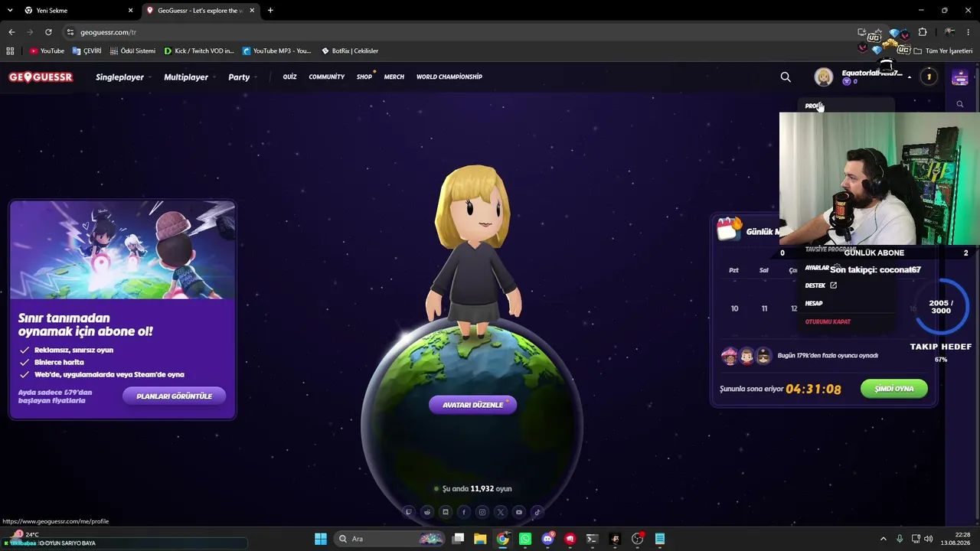Image resolution: width=980 pixels, height=551 pixels.
Task: Open File Explorer from the taskbar
Action: 480,539
